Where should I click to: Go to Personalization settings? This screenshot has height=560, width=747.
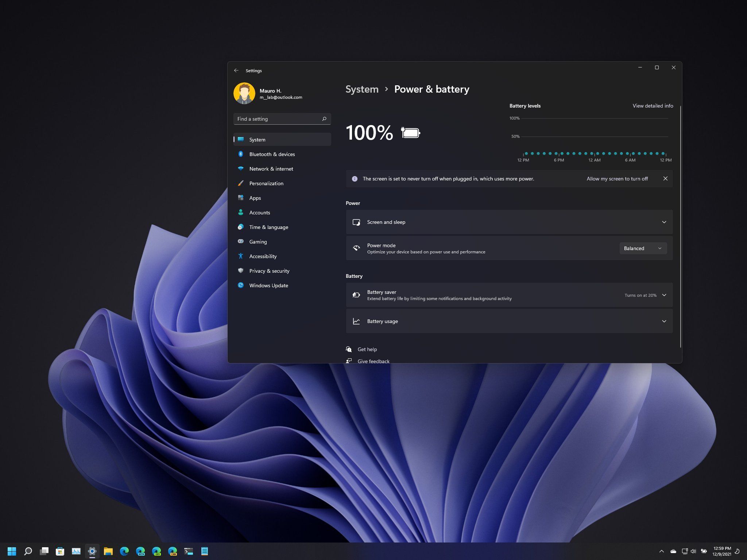282,183
